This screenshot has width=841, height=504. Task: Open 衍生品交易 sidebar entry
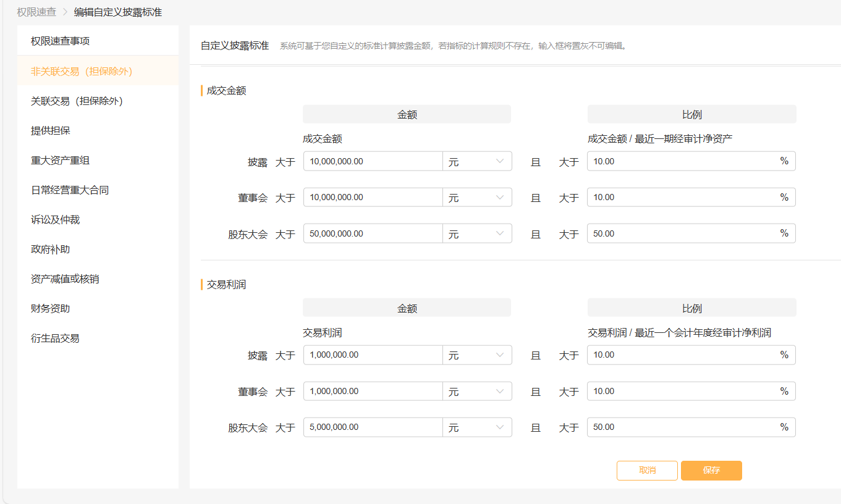56,338
